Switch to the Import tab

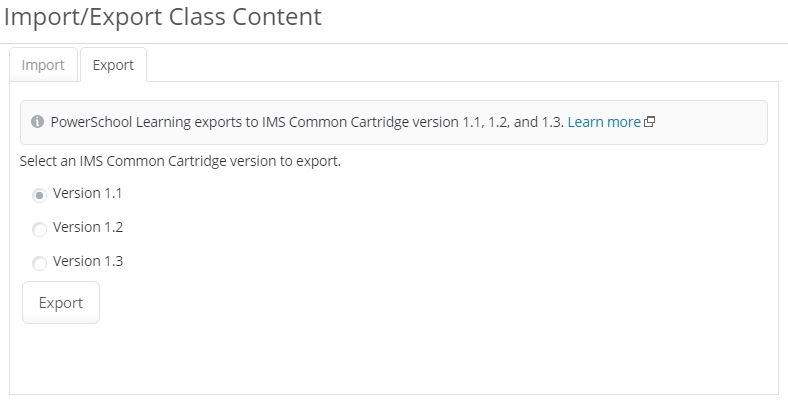43,65
